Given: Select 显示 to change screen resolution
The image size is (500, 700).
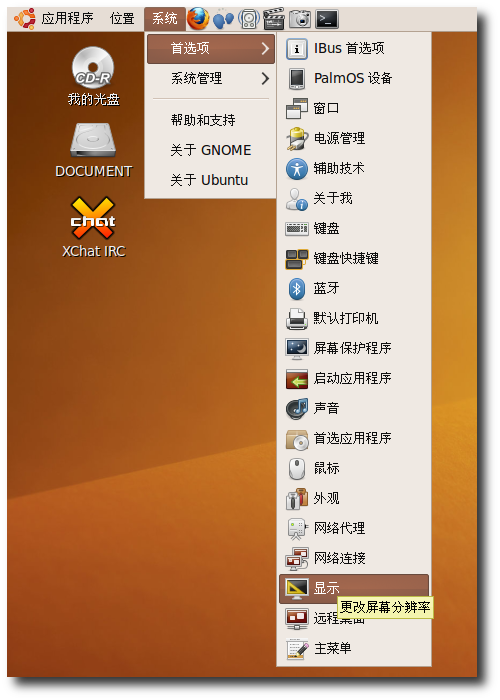Looking at the screenshot, I should coord(354,588).
